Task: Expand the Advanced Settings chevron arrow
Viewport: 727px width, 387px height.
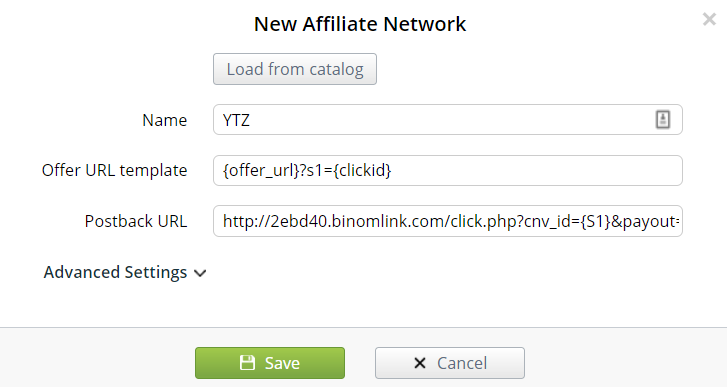Action: (x=200, y=273)
